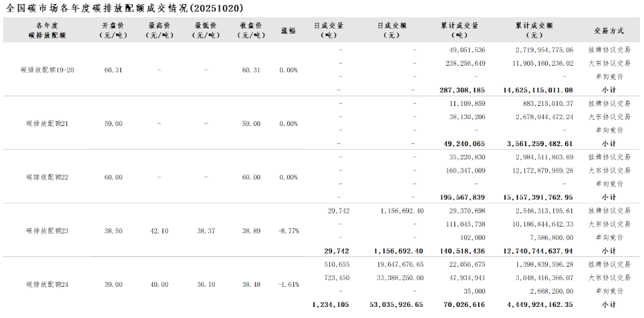Click the 14,625,115,011.08 cumulative subtotal
This screenshot has height=318, width=644.
[538, 90]
